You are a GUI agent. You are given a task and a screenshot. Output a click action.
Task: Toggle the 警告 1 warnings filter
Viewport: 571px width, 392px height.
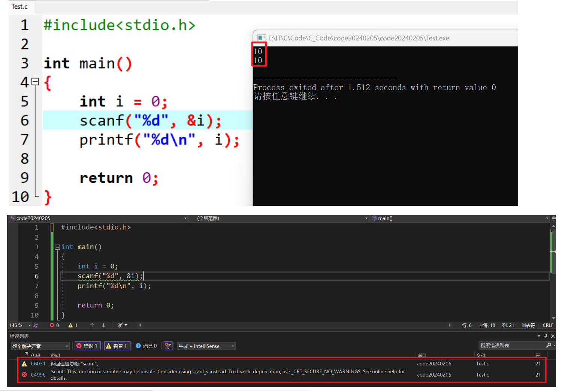117,346
